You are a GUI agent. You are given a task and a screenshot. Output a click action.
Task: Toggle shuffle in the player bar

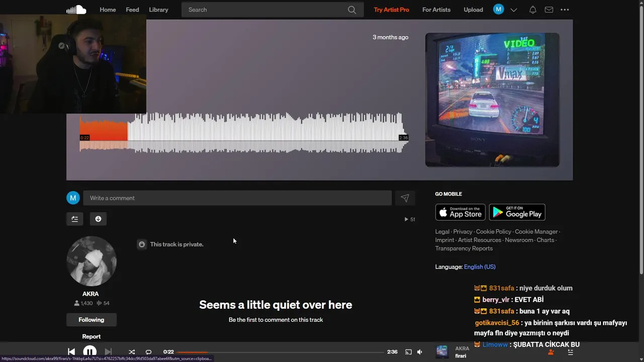pos(132,352)
